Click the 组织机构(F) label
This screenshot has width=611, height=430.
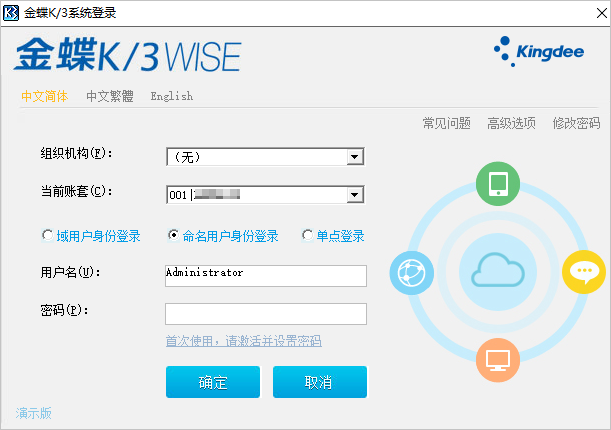tap(76, 153)
